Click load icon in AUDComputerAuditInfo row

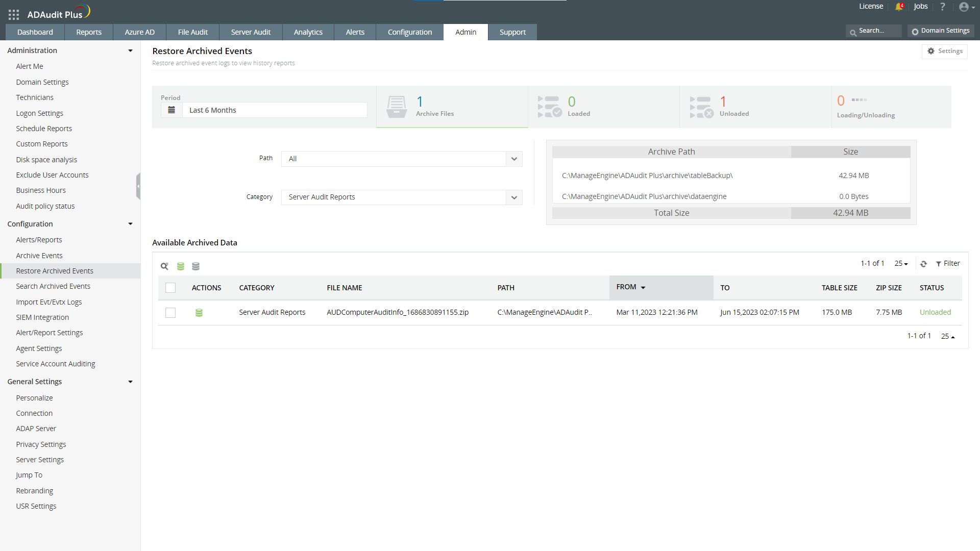(x=199, y=313)
